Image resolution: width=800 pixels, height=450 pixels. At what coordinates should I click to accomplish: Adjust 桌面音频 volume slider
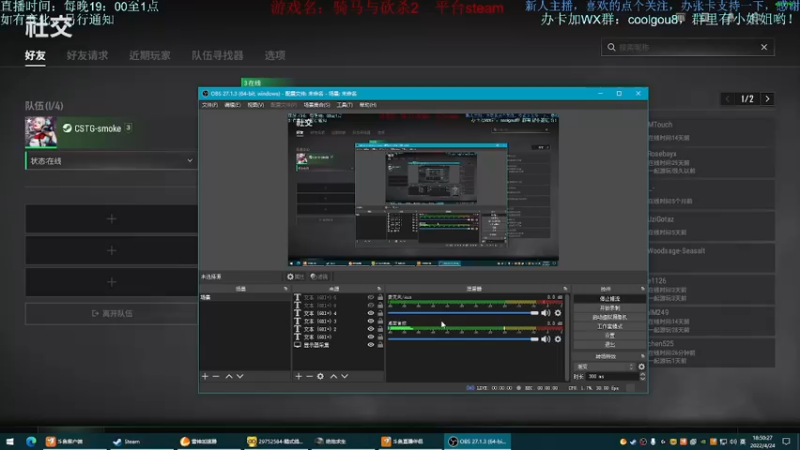(x=463, y=339)
